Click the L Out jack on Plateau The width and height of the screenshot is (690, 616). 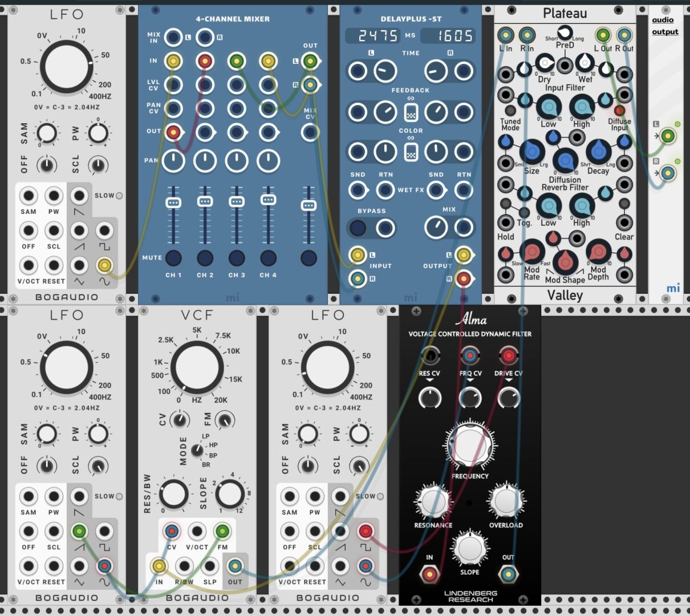603,35
